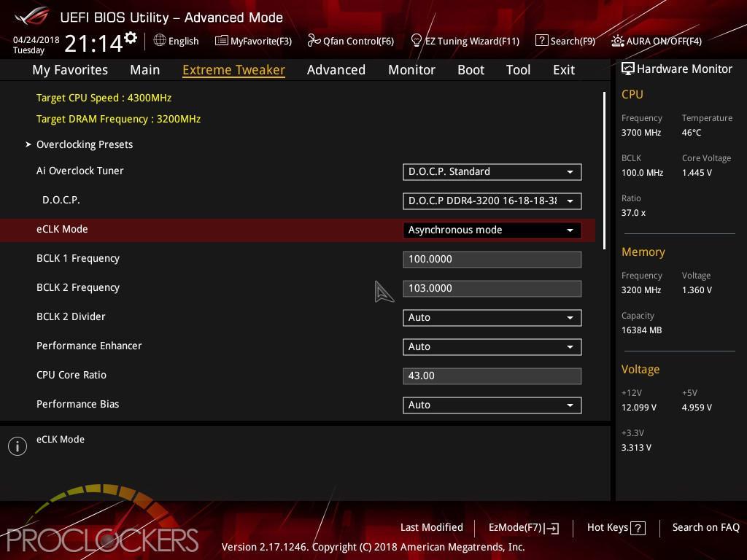Click the Performance Bias label
The height and width of the screenshot is (560, 747).
[77, 404]
